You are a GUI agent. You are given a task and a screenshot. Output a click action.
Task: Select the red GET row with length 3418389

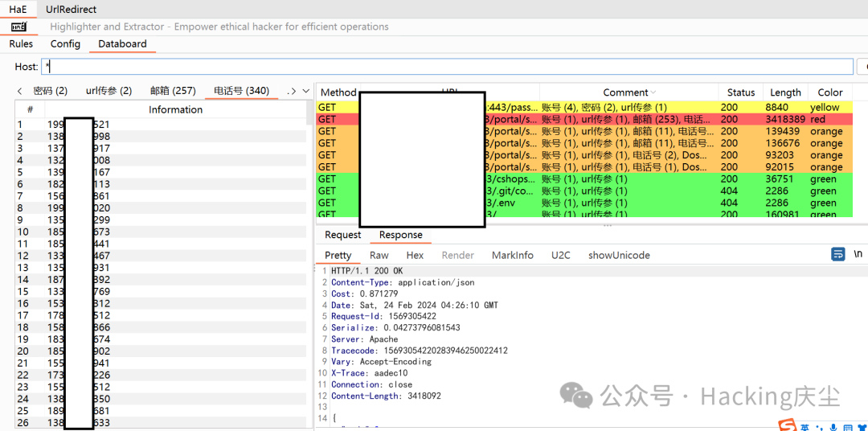point(584,119)
